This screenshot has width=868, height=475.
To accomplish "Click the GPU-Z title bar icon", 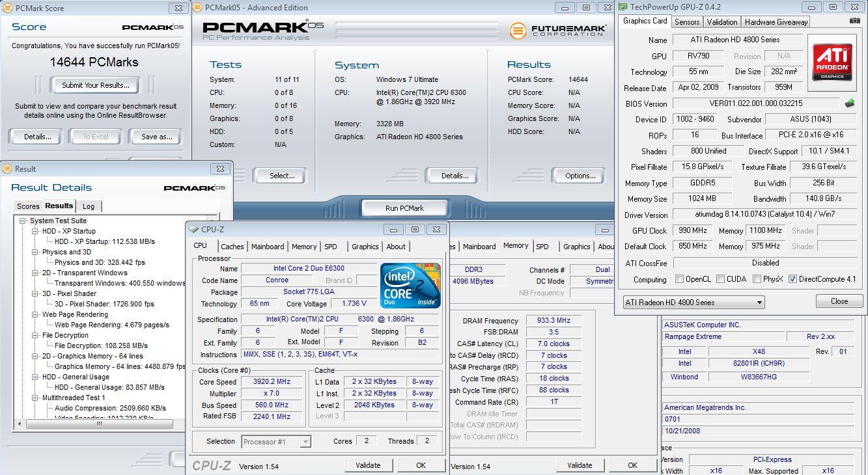I will [x=623, y=7].
